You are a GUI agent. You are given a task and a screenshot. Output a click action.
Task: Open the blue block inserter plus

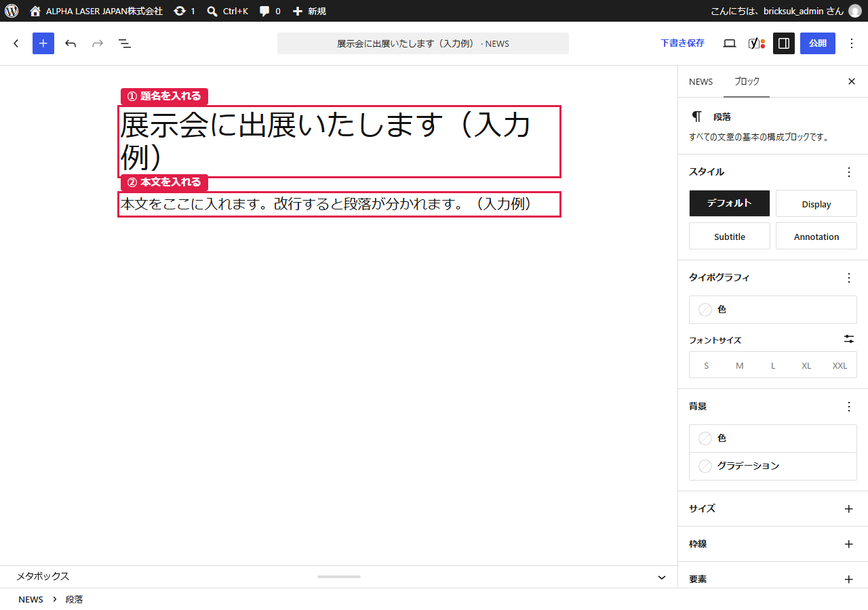[x=43, y=43]
